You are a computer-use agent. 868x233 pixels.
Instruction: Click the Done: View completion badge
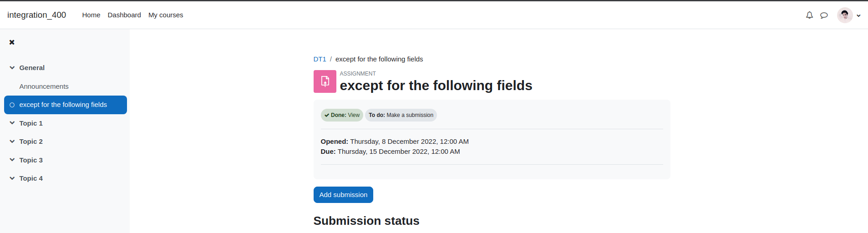(x=342, y=115)
